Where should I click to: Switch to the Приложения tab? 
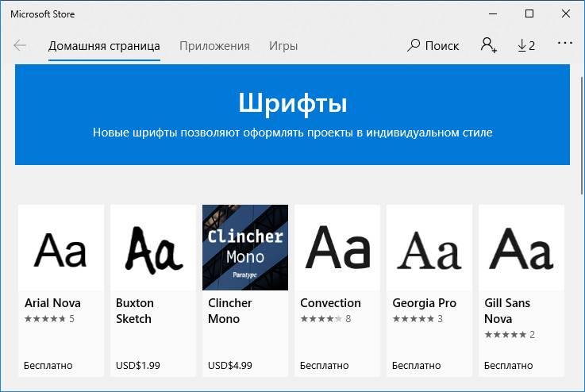point(214,46)
